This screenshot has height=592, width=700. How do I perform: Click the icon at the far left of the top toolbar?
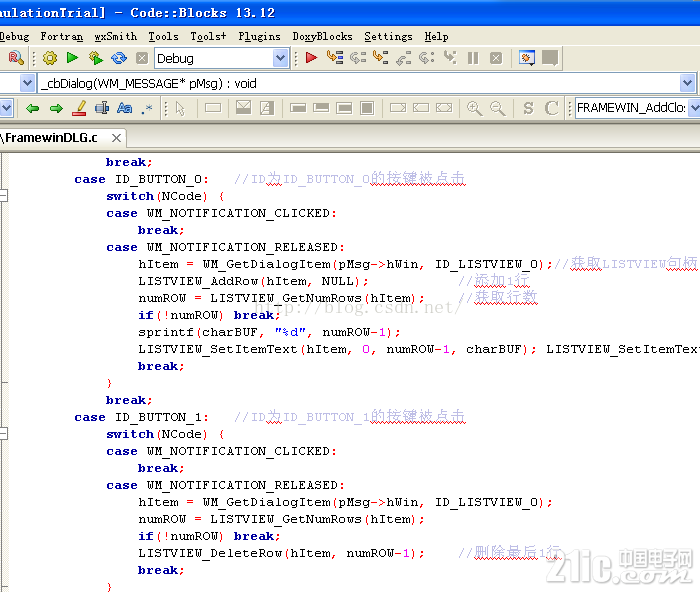[16, 58]
